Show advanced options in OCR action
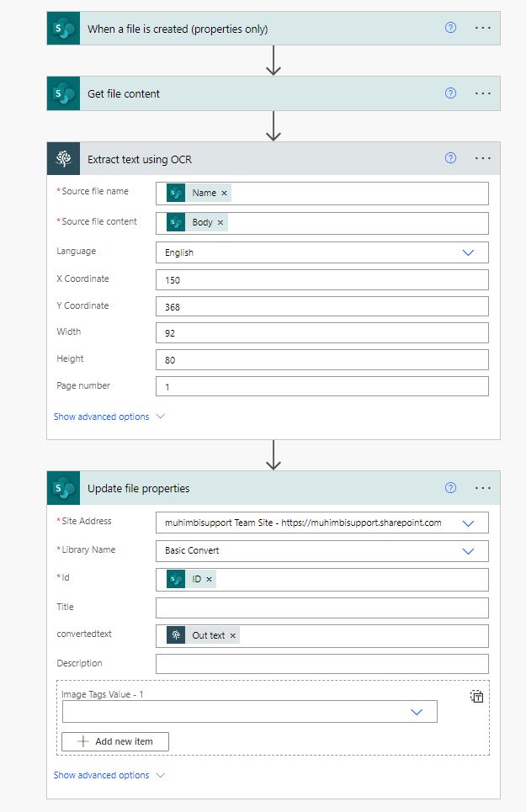The height and width of the screenshot is (812, 526). point(109,417)
